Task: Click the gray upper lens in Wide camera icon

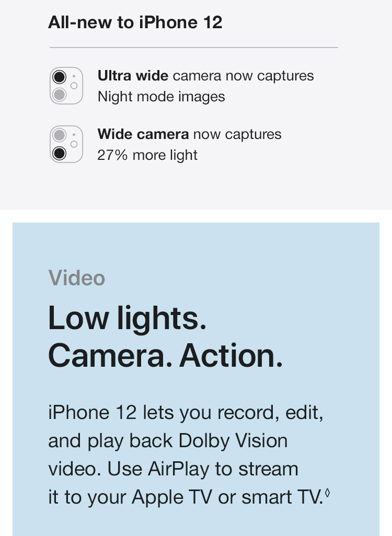Action: click(59, 135)
